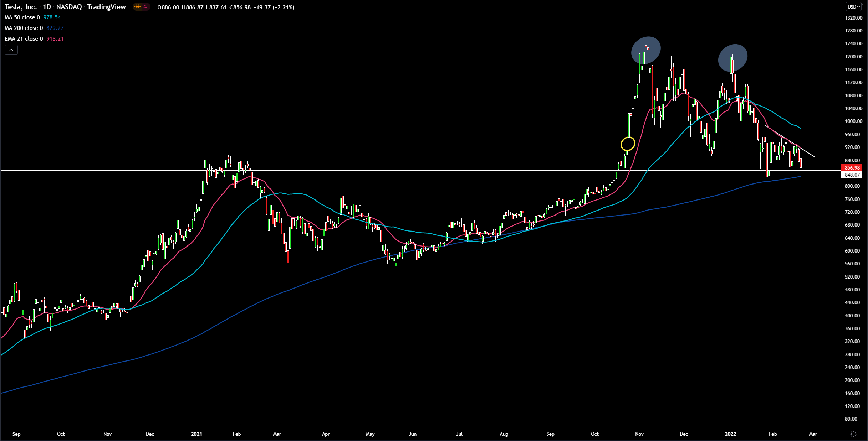Click the first Sep label on time axis
Image resolution: width=868 pixels, height=441 pixels.
[16, 434]
